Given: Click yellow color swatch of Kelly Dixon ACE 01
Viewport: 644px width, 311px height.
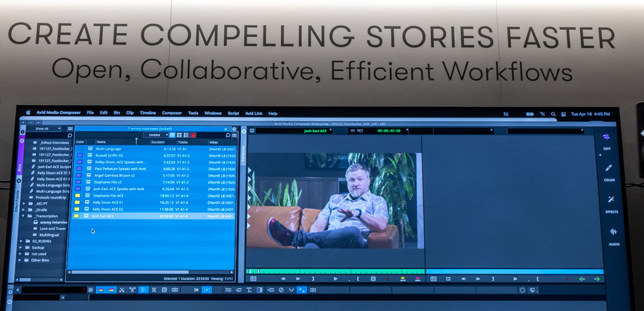Looking at the screenshot, I should click(77, 203).
